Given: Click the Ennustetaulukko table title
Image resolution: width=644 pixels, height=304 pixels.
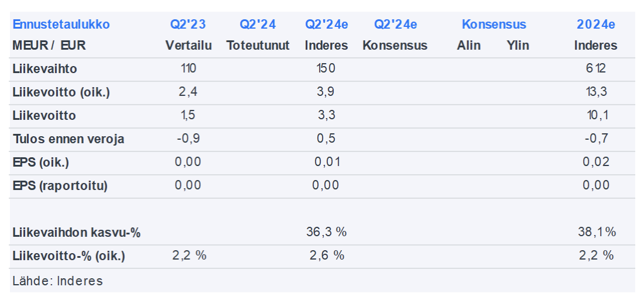Looking at the screenshot, I should (x=61, y=25).
